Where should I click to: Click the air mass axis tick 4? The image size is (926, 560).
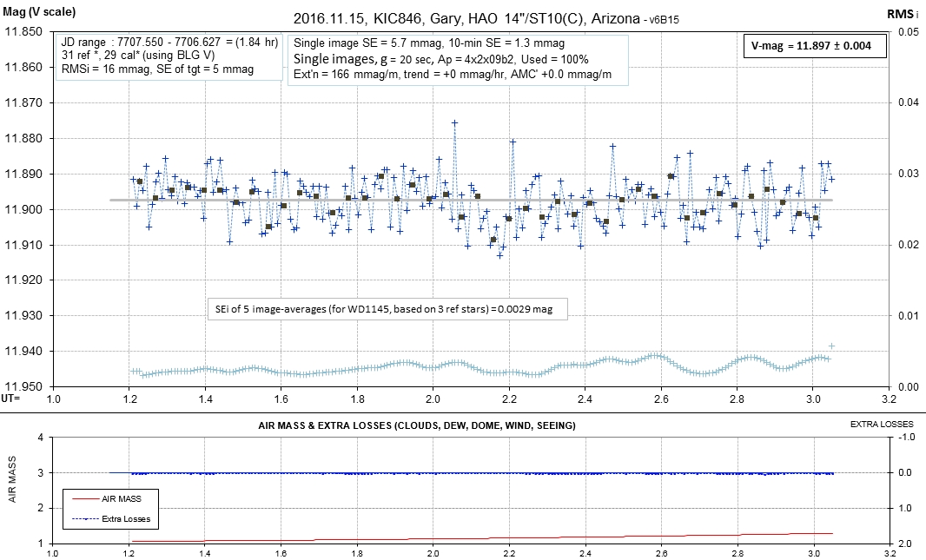41,438
